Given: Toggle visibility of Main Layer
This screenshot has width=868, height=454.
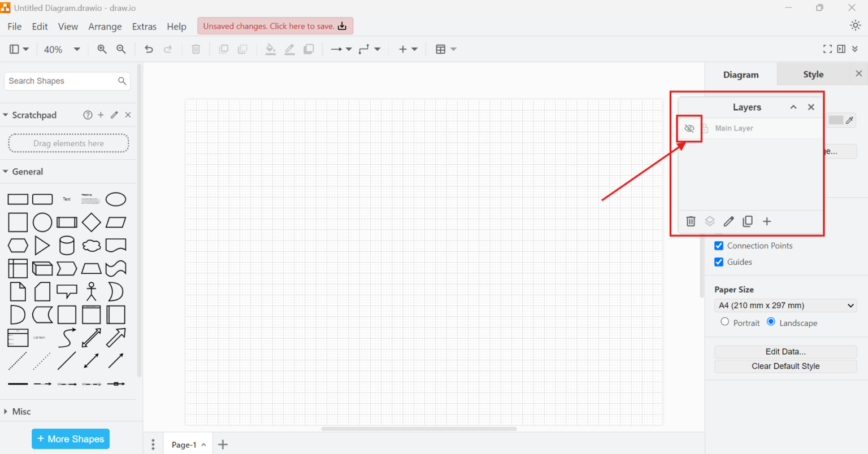Looking at the screenshot, I should point(689,128).
